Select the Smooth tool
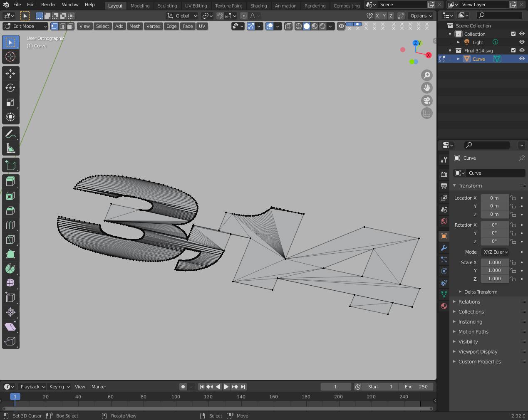Image resolution: width=528 pixels, height=420 pixels. point(10,283)
